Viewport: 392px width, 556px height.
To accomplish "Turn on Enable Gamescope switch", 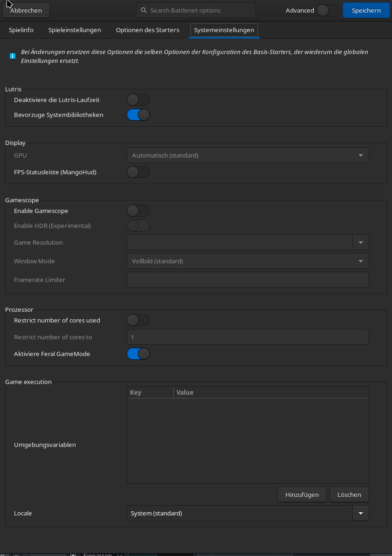I will tap(138, 211).
